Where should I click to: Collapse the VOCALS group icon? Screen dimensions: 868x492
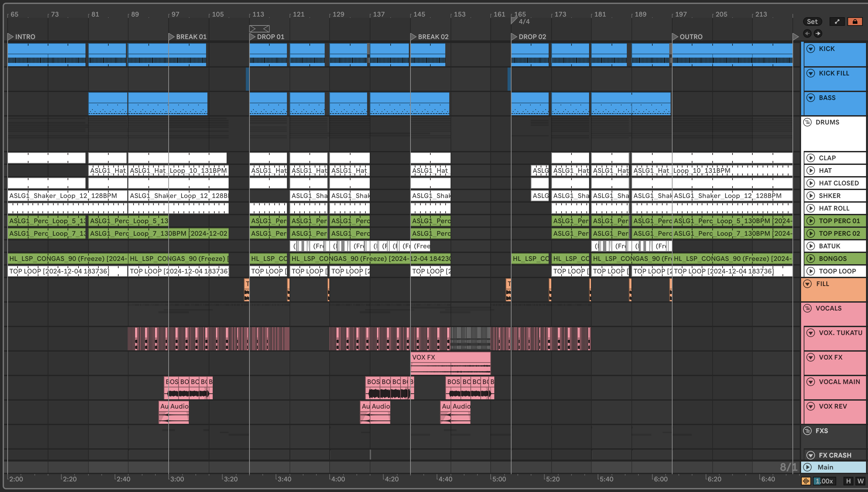pyautogui.click(x=807, y=308)
